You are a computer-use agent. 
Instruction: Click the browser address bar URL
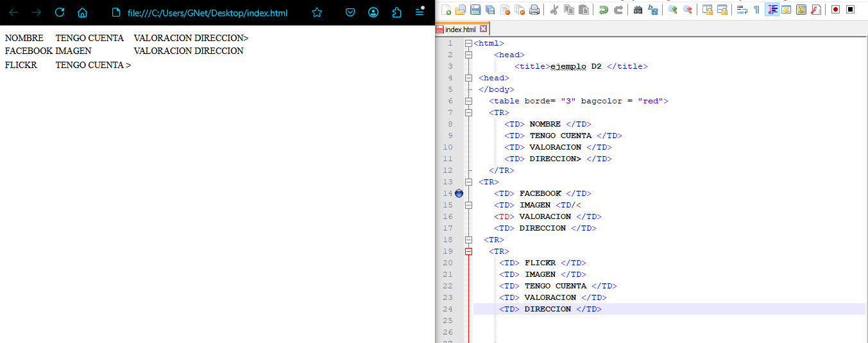207,13
